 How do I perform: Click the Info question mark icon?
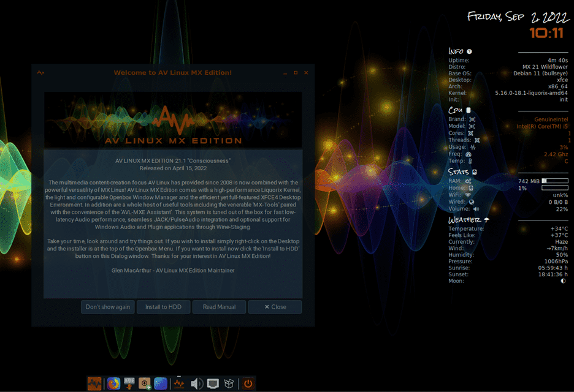(469, 51)
